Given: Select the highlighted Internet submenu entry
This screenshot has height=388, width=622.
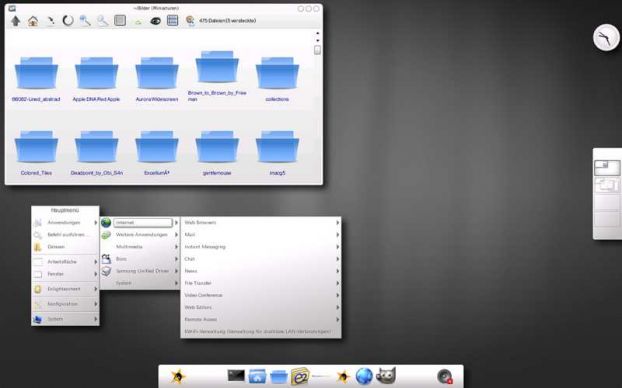Looking at the screenshot, I should click(x=140, y=223).
